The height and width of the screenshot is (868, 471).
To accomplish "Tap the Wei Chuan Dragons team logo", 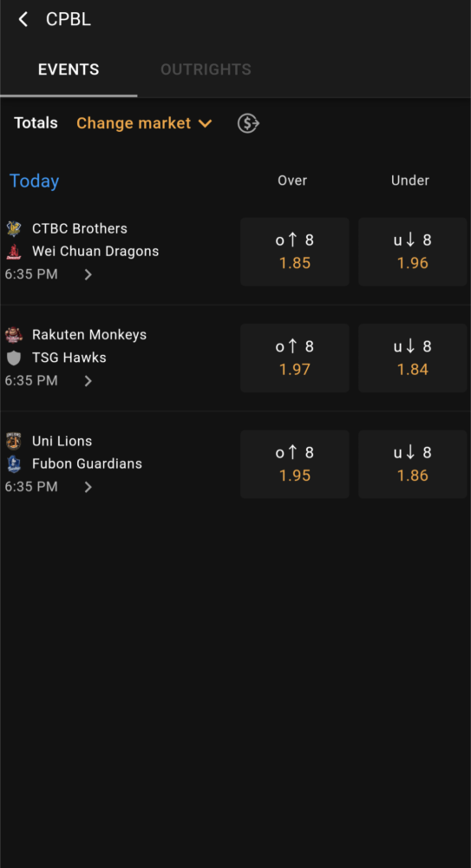I will pyautogui.click(x=14, y=252).
